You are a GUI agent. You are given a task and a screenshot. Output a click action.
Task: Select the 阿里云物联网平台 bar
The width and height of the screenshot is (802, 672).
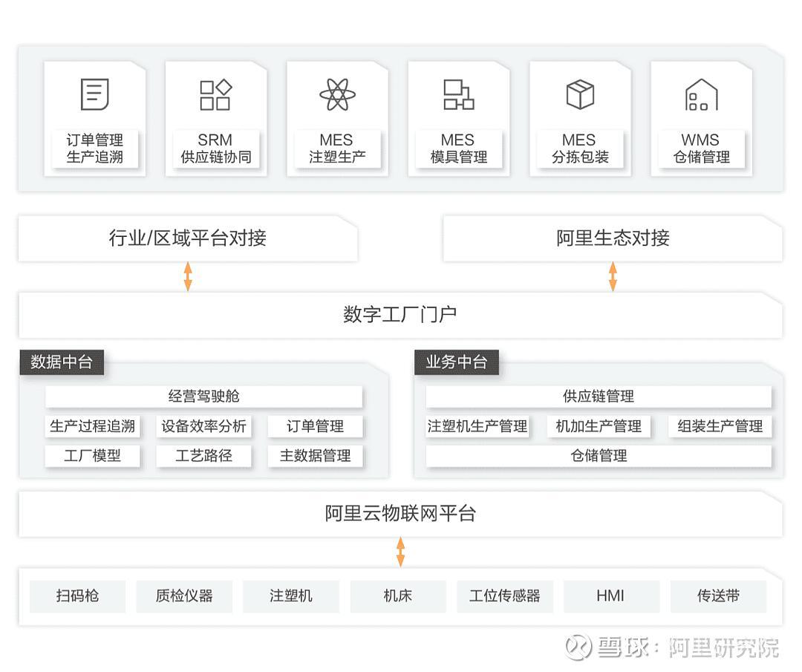click(x=401, y=513)
